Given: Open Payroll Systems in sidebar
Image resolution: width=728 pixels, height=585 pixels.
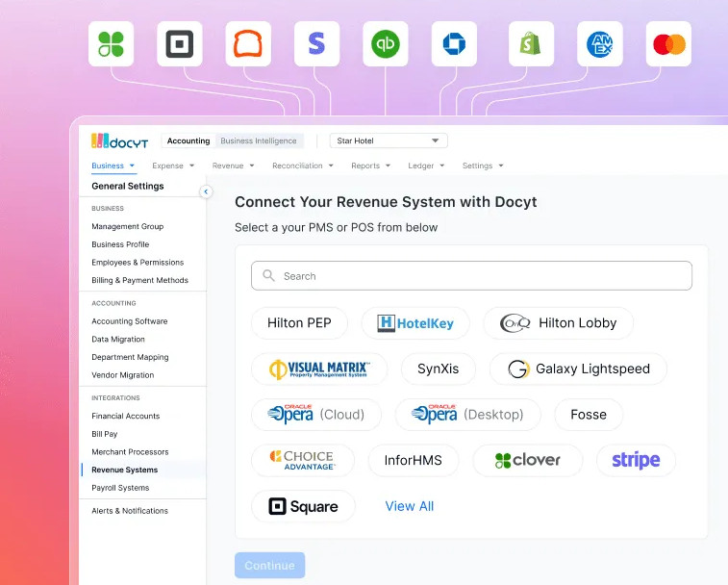Looking at the screenshot, I should pos(120,488).
